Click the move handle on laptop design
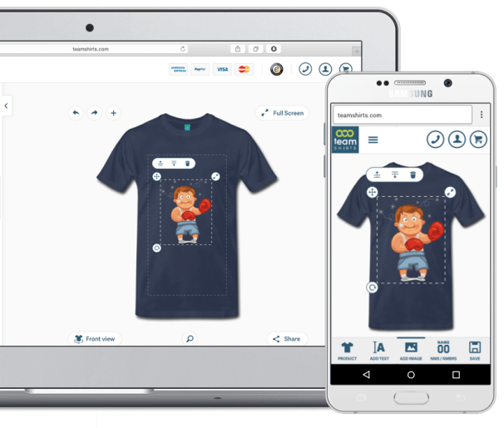The width and height of the screenshot is (504, 428). click(156, 176)
